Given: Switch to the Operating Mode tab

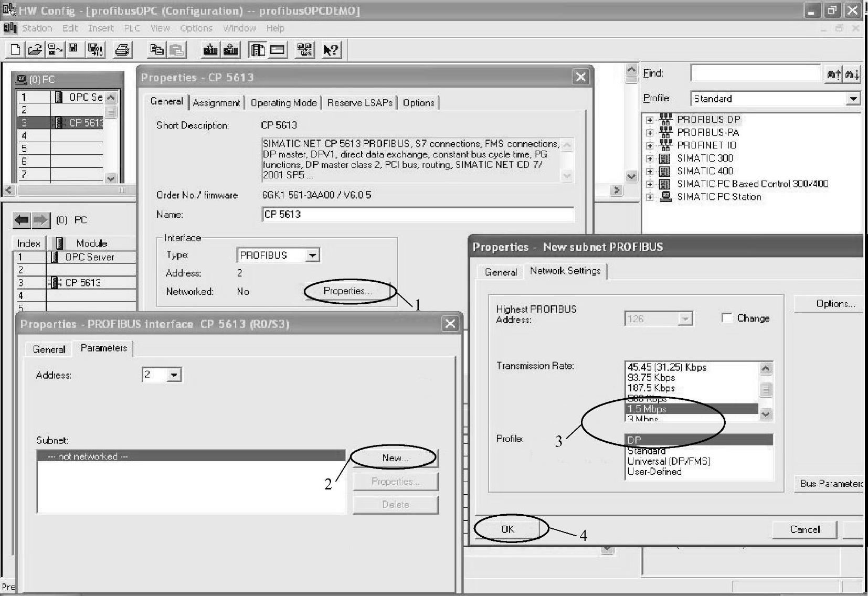Looking at the screenshot, I should [x=283, y=103].
